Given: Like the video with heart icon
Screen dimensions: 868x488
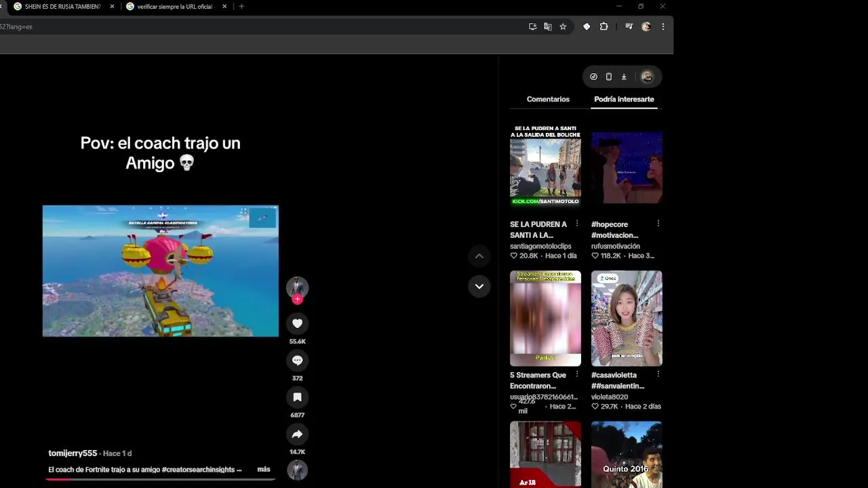Looking at the screenshot, I should pos(297,323).
